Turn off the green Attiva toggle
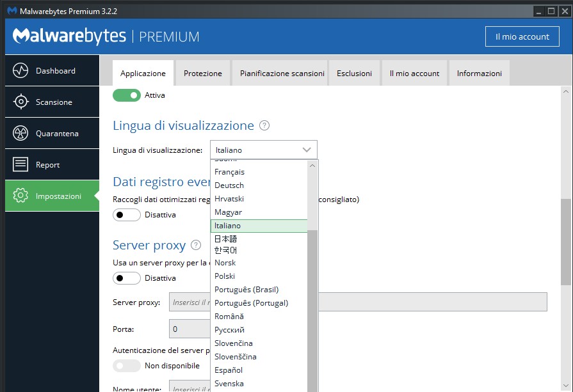Image resolution: width=573 pixels, height=392 pixels. 126,95
